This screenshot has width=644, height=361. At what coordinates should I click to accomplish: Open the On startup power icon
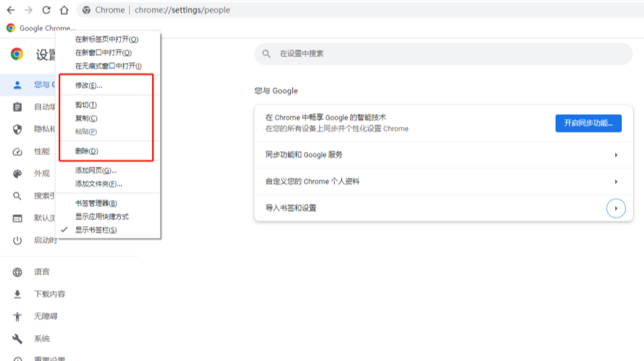point(17,240)
